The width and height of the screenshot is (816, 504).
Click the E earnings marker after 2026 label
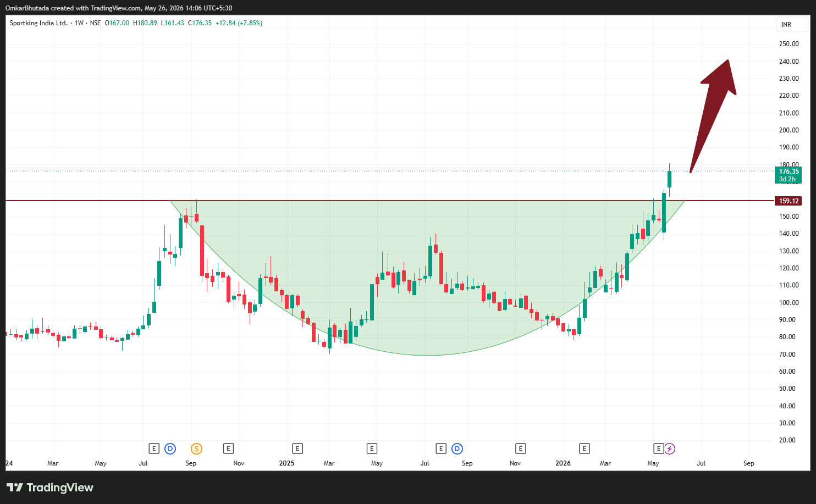click(585, 449)
